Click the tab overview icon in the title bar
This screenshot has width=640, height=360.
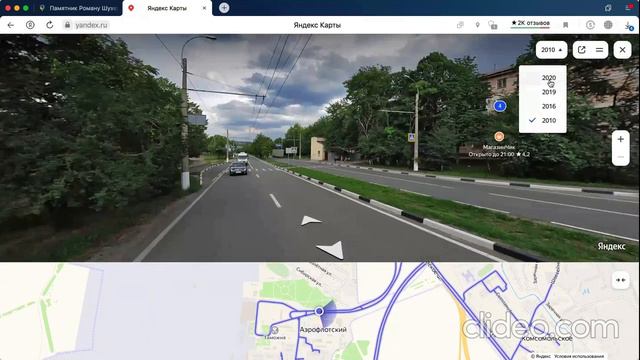point(608,8)
